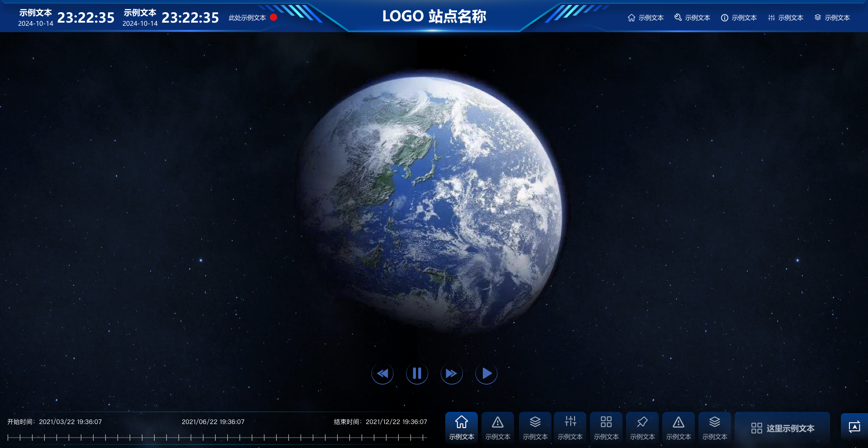Open the sliders icon in the top navigation bar
This screenshot has height=448, width=868.
(771, 17)
